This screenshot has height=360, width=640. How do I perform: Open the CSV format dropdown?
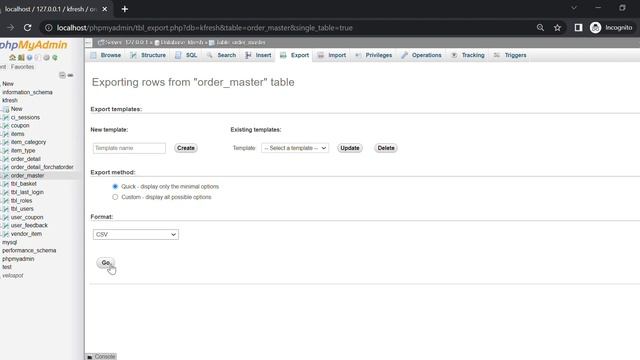[x=136, y=234]
